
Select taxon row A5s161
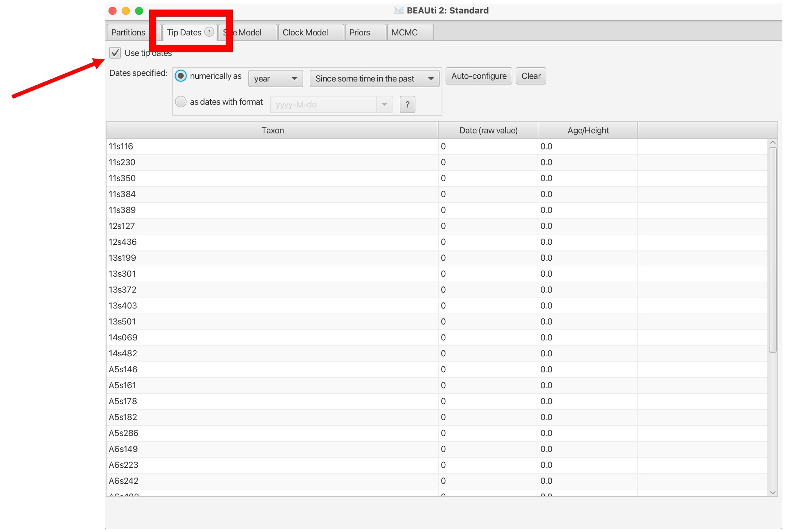[437, 385]
